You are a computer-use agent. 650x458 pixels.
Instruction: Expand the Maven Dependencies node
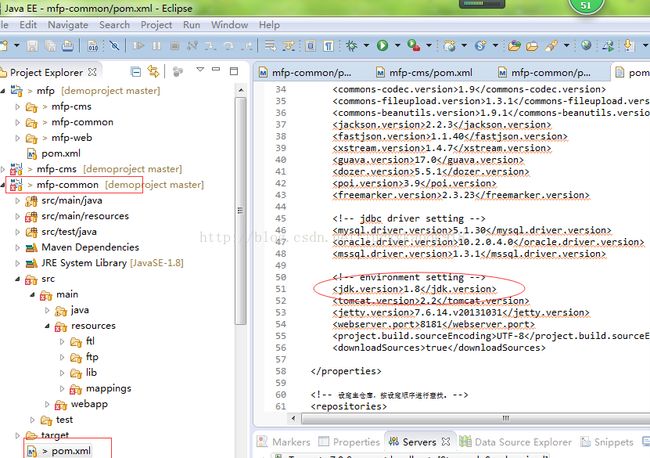point(17,247)
